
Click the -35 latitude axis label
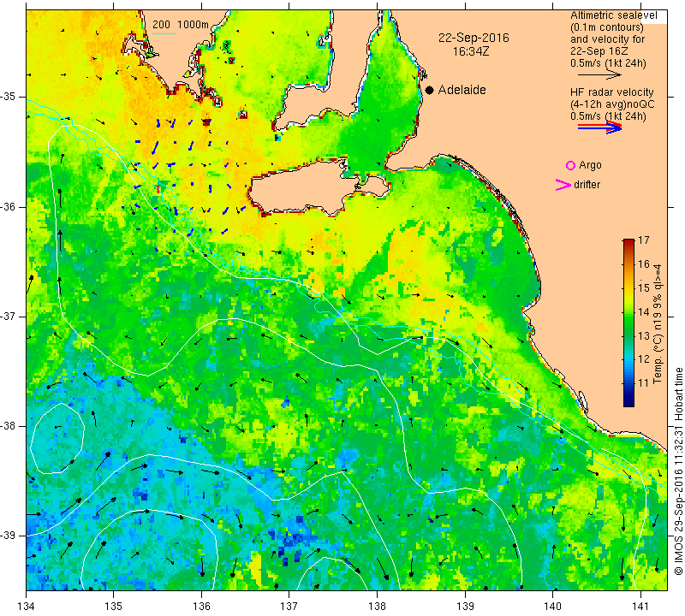8,97
